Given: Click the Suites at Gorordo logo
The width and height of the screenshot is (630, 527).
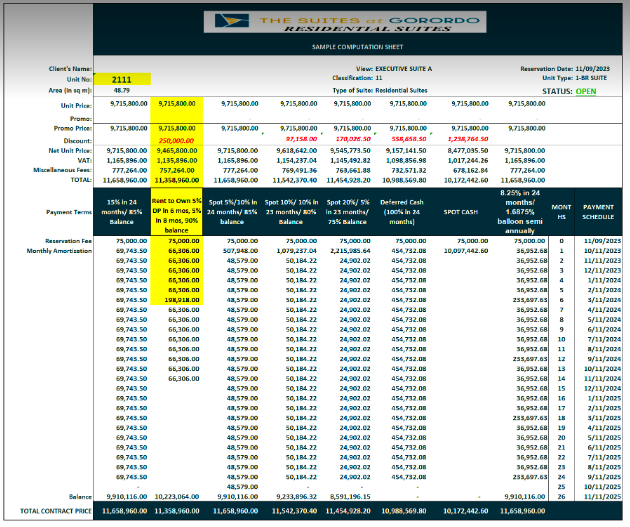Looking at the screenshot, I should coord(315,24).
